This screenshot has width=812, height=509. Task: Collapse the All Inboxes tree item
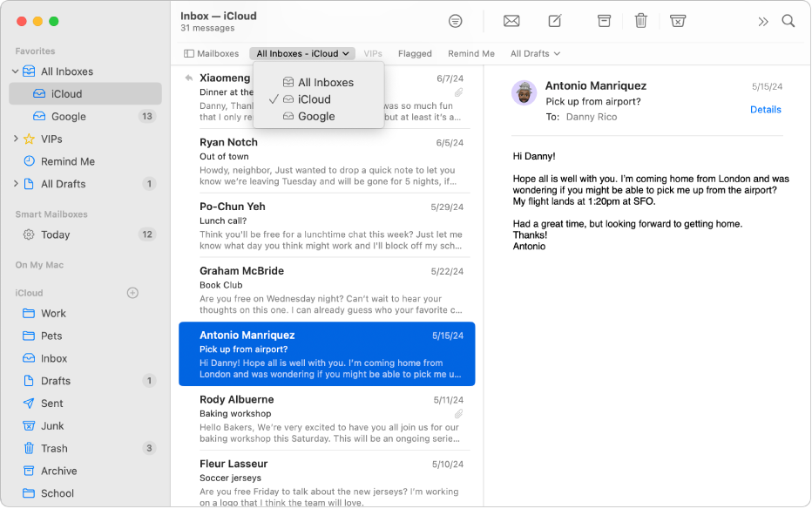pyautogui.click(x=16, y=71)
